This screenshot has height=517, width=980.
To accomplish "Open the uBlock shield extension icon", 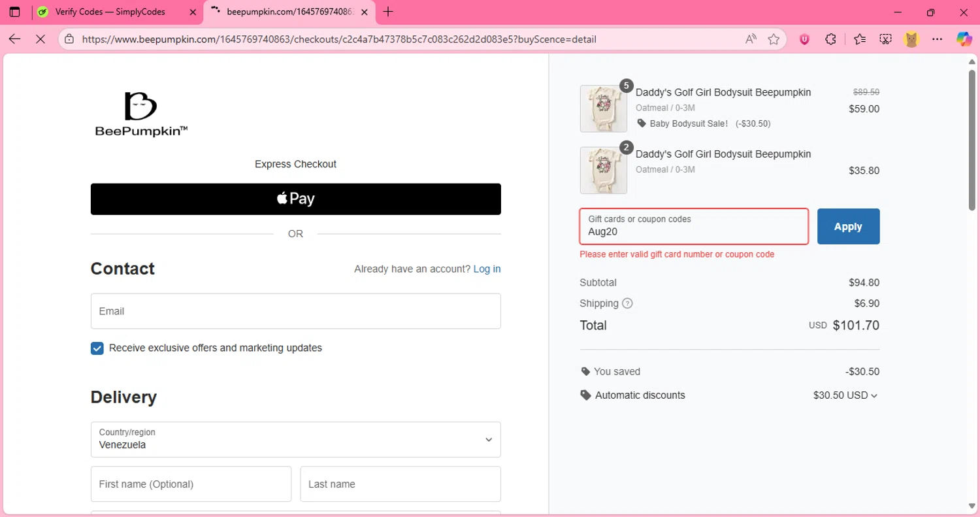I will 805,39.
